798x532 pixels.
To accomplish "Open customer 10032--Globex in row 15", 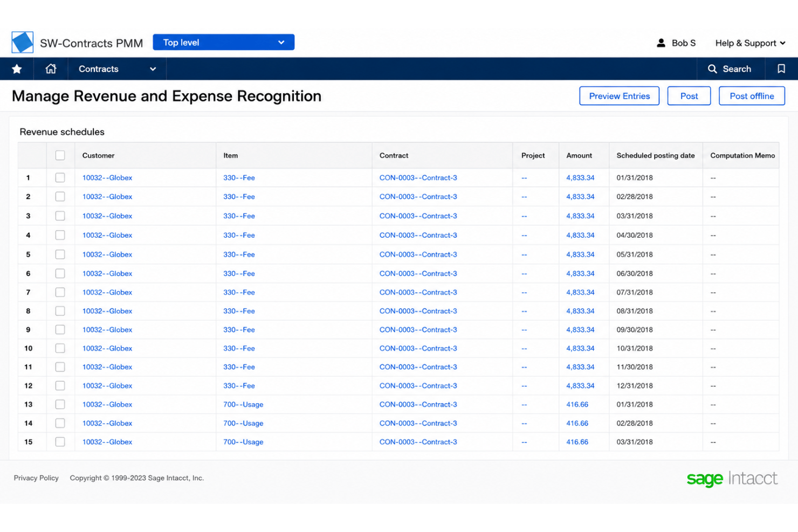I will [107, 442].
